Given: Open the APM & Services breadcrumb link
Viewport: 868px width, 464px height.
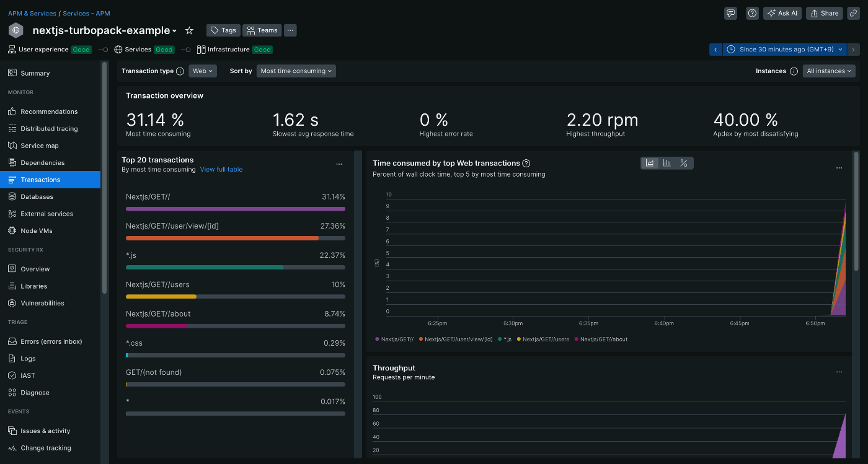Looking at the screenshot, I should pyautogui.click(x=32, y=13).
